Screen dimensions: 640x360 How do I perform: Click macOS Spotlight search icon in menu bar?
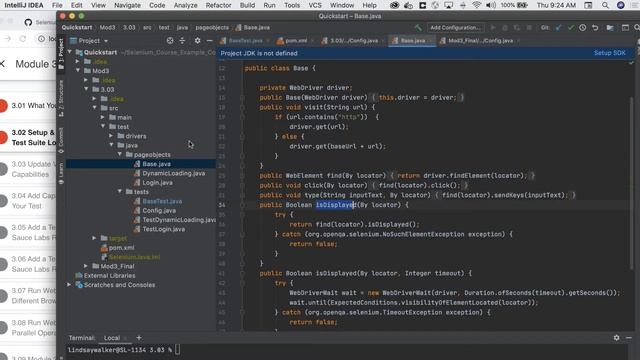point(605,5)
